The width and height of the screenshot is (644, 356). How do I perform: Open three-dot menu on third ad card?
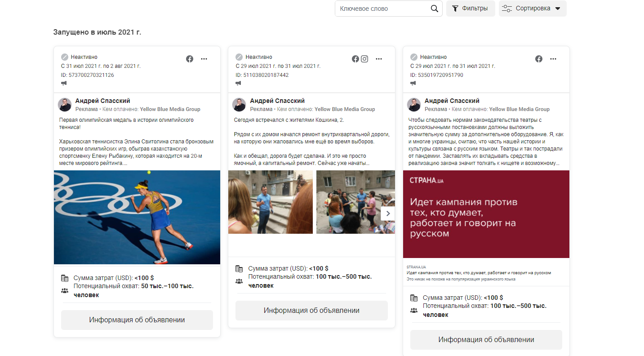(x=553, y=59)
